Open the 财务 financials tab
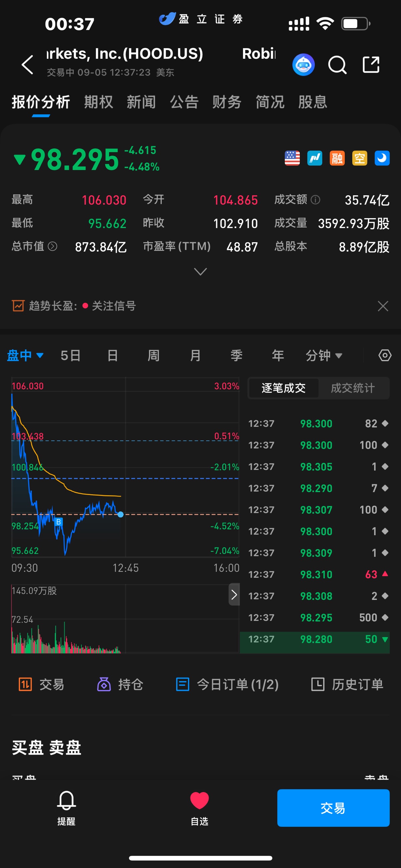The width and height of the screenshot is (401, 868). tap(227, 102)
